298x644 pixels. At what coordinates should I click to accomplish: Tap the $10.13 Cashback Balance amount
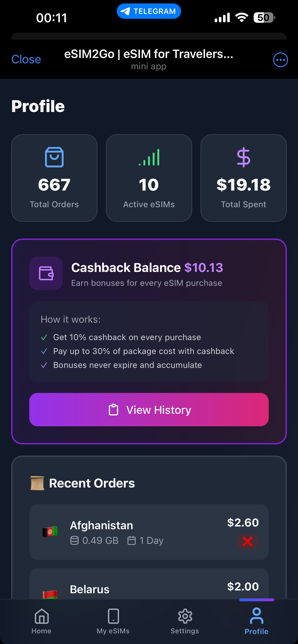pos(203,268)
